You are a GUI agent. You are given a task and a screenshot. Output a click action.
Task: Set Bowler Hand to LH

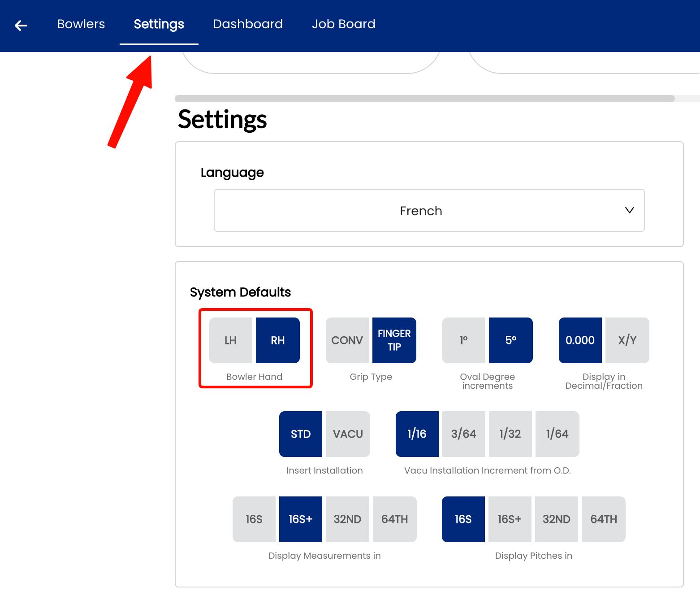(x=231, y=340)
